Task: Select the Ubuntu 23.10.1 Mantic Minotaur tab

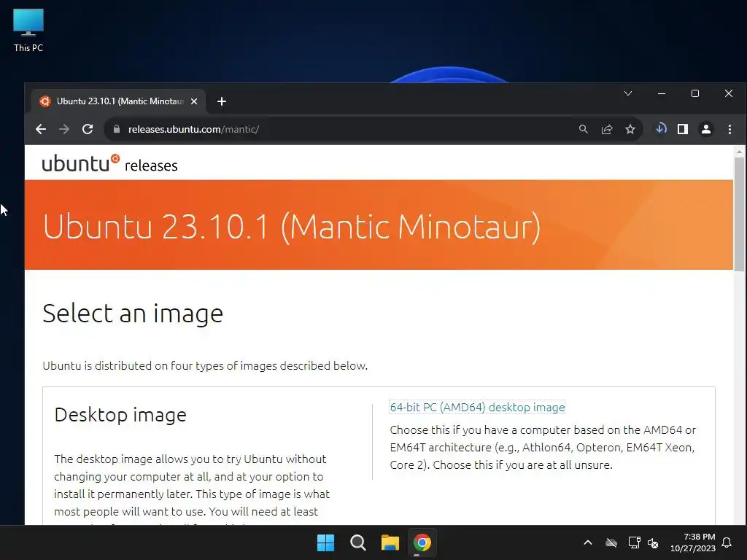Action: click(x=119, y=101)
